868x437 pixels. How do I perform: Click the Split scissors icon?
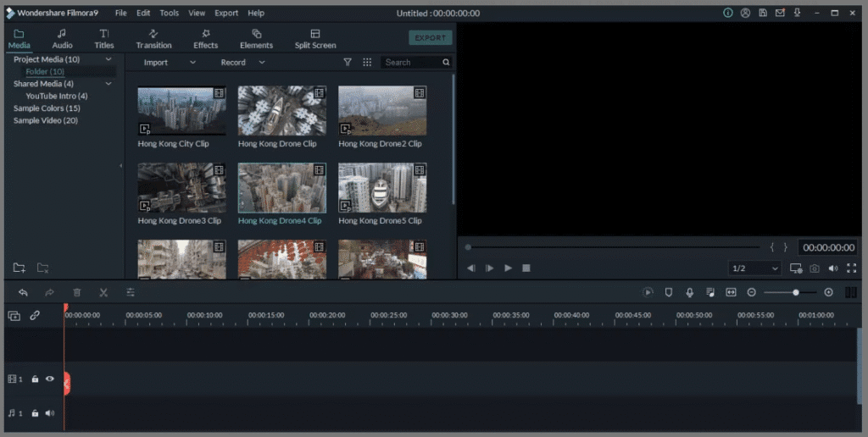103,292
